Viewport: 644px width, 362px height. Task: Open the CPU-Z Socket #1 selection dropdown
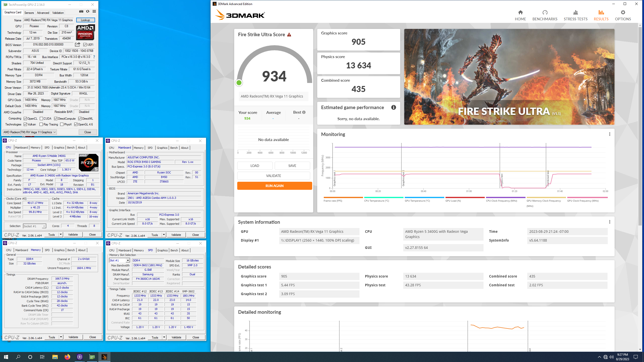tap(35, 226)
